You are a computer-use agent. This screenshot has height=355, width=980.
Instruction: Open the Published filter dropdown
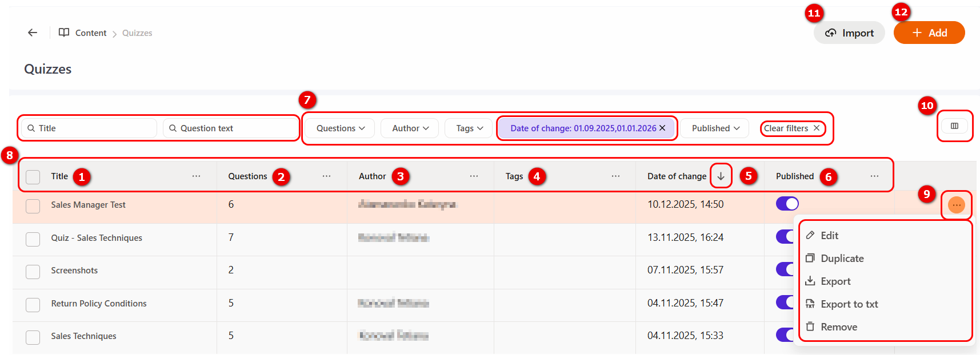click(x=715, y=128)
